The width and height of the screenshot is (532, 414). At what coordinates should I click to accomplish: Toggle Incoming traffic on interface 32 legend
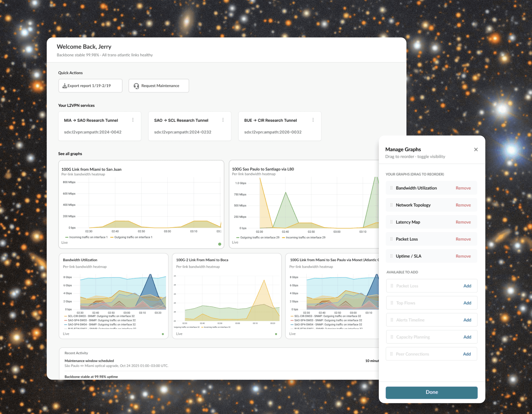[x=216, y=327]
